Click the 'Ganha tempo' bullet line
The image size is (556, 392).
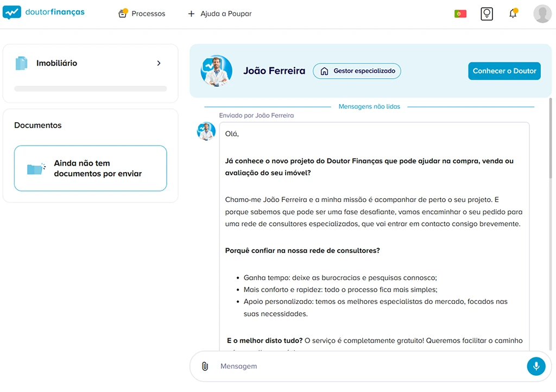[340, 277]
